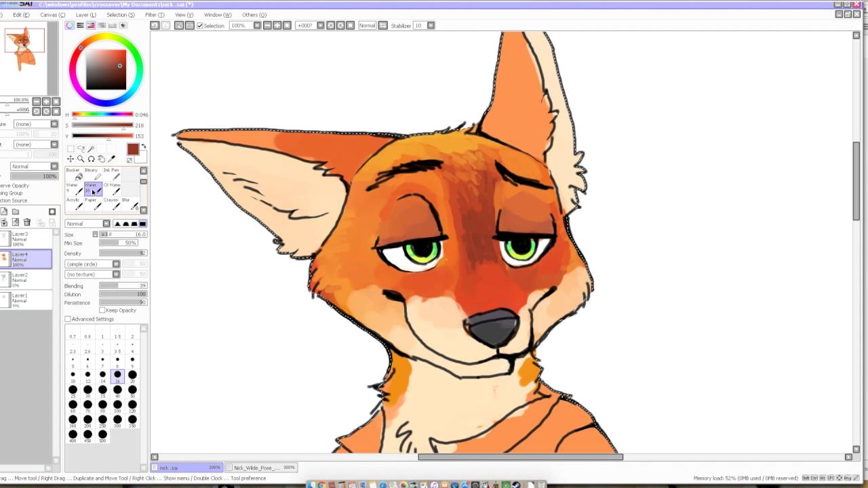Open the Stabilizer level dropdown
Screen dimensions: 868x488
431,25
